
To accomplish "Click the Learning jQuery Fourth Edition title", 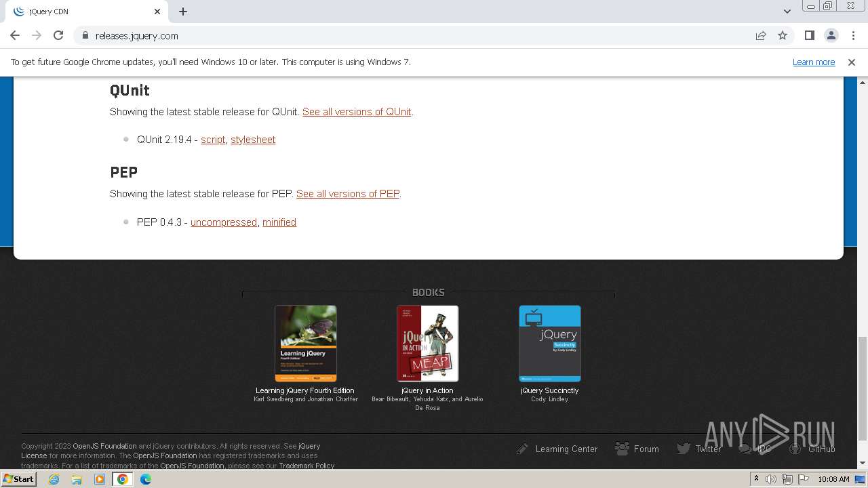I will pos(305,390).
